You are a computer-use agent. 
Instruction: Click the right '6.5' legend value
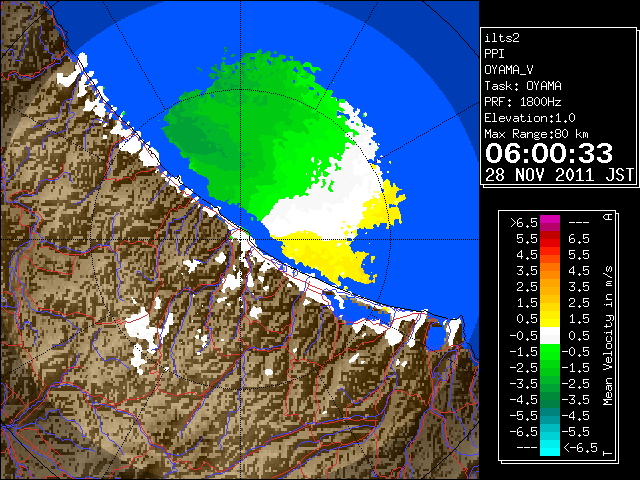[x=579, y=239]
